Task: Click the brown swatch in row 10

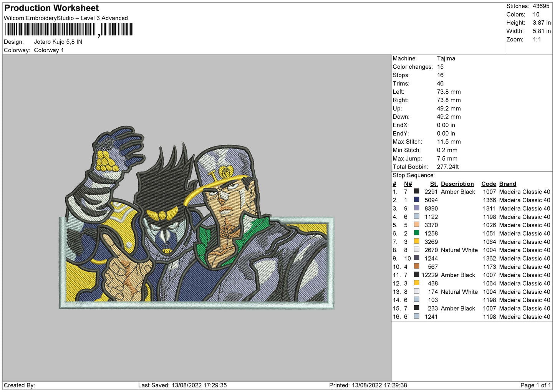Action: click(x=416, y=266)
